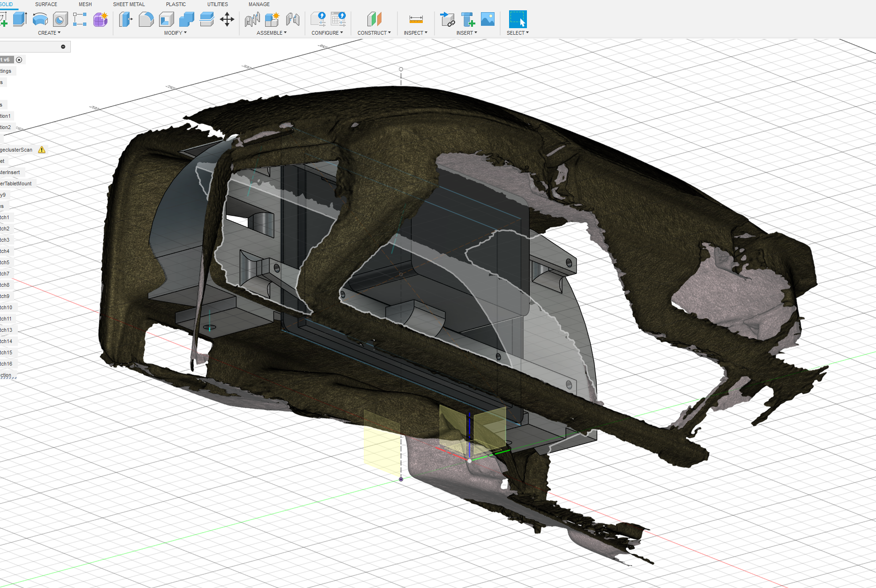
Task: Activate the Shell tool
Action: point(167,19)
